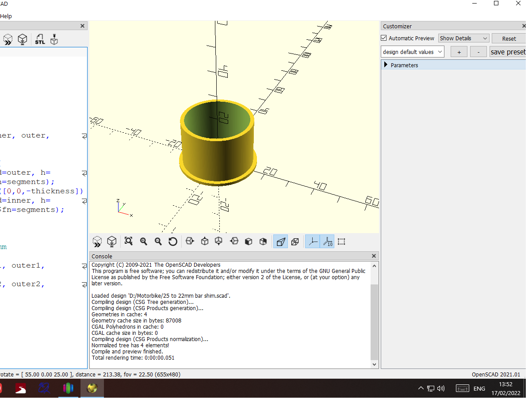Zoom the view to fit all geometry

tap(128, 241)
